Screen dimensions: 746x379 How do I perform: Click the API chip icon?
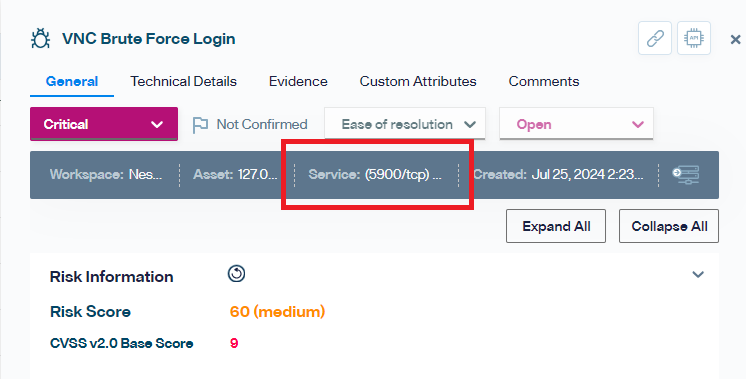(694, 38)
